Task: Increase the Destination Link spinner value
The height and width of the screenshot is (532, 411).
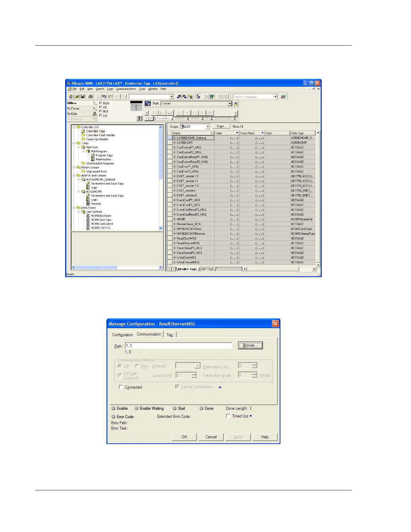Action: 255,364
